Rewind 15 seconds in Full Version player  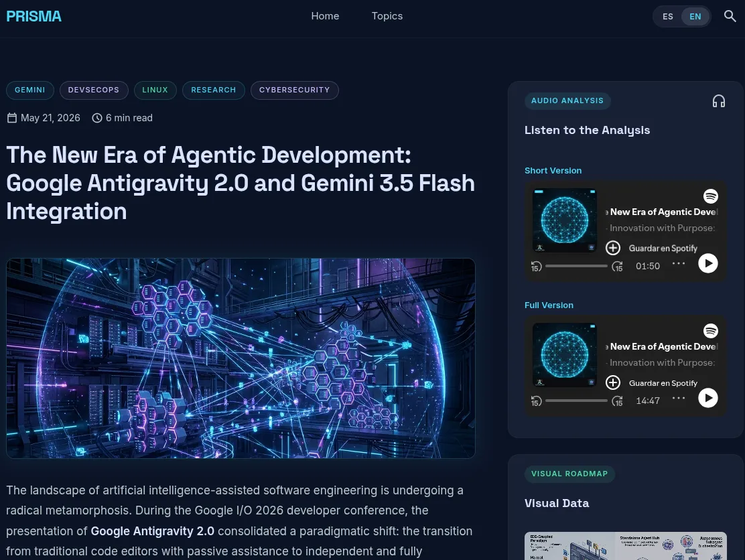click(x=536, y=401)
